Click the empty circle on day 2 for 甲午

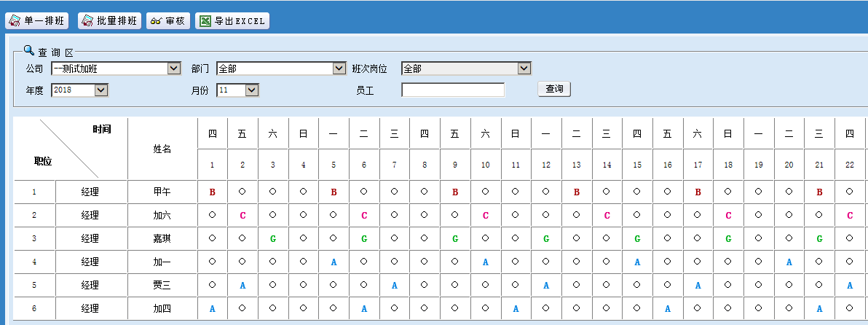pos(242,191)
